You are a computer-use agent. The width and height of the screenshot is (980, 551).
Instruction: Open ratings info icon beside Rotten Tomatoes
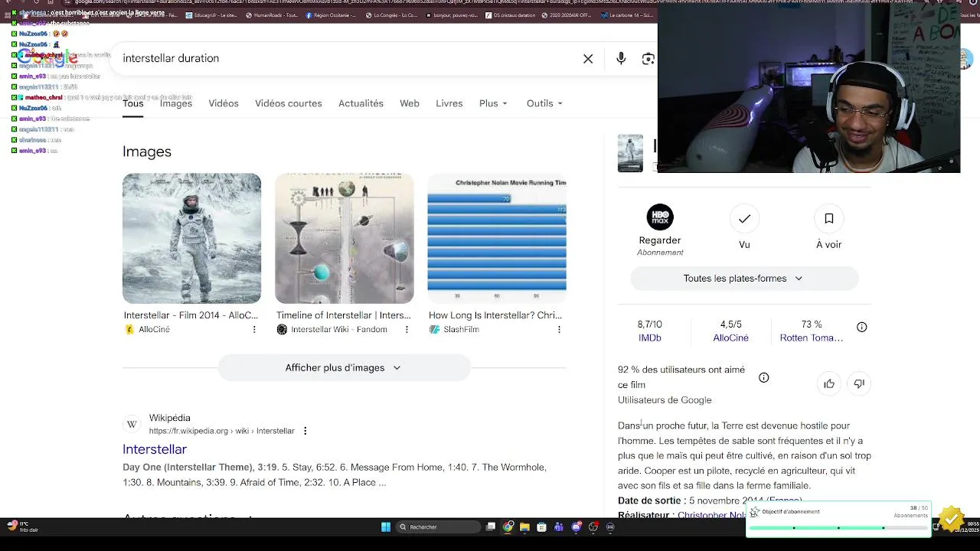point(861,327)
